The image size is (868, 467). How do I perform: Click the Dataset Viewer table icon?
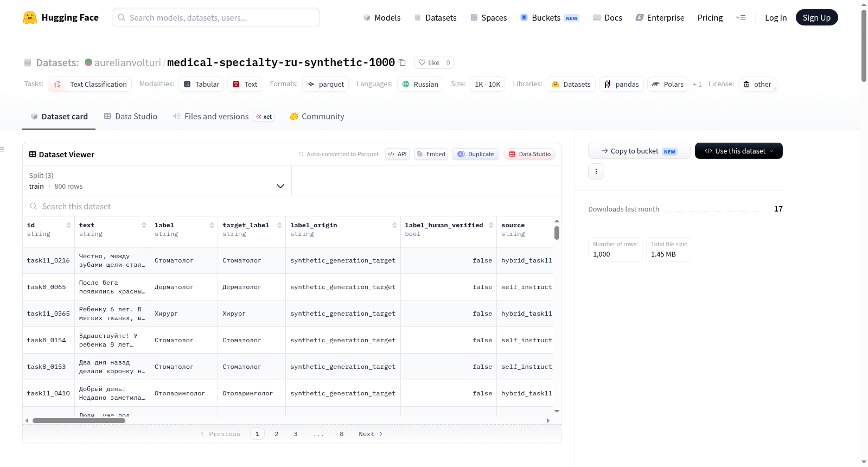tap(33, 154)
